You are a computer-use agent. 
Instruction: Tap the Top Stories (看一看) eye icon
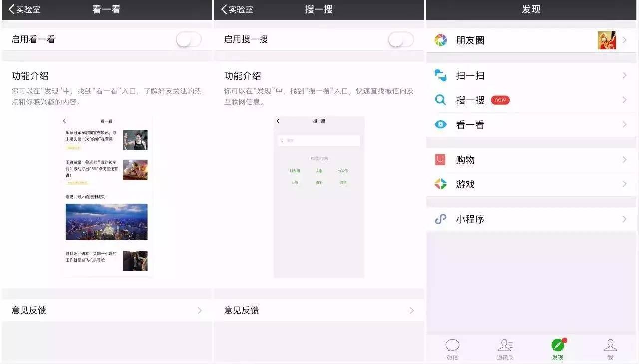[x=440, y=125]
